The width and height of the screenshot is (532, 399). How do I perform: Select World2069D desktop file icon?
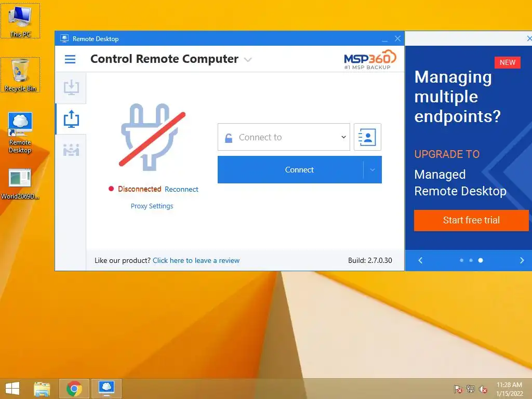point(20,184)
